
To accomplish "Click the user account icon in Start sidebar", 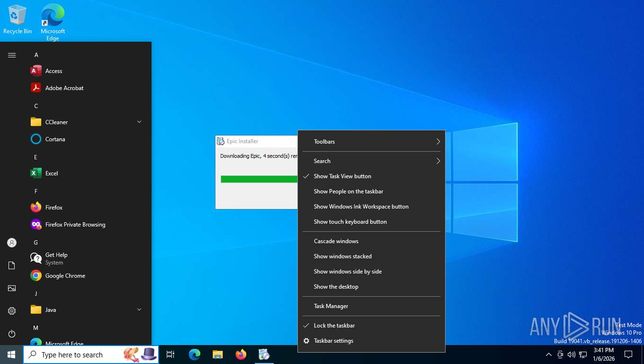I will (12, 243).
